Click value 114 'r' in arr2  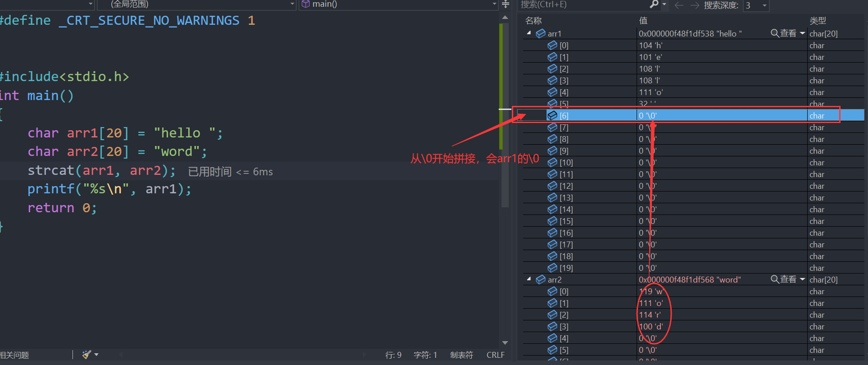pos(650,315)
